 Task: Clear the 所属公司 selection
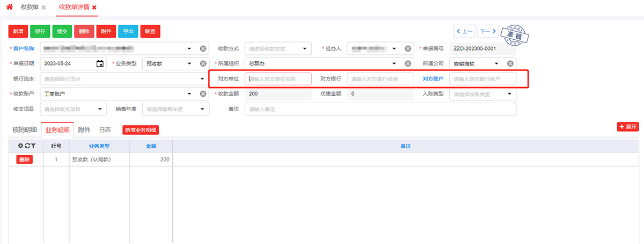(510, 63)
